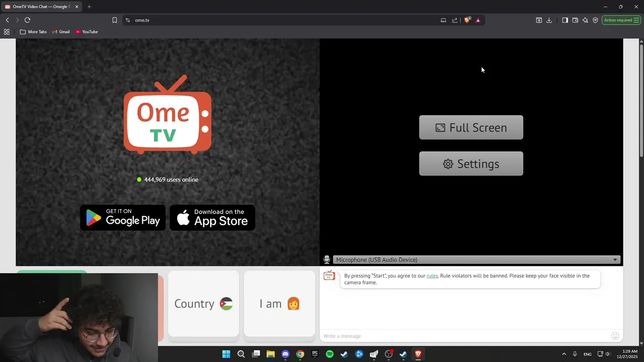This screenshot has width=644, height=362.
Task: Open the YouTube bookmark
Action: pos(87,32)
